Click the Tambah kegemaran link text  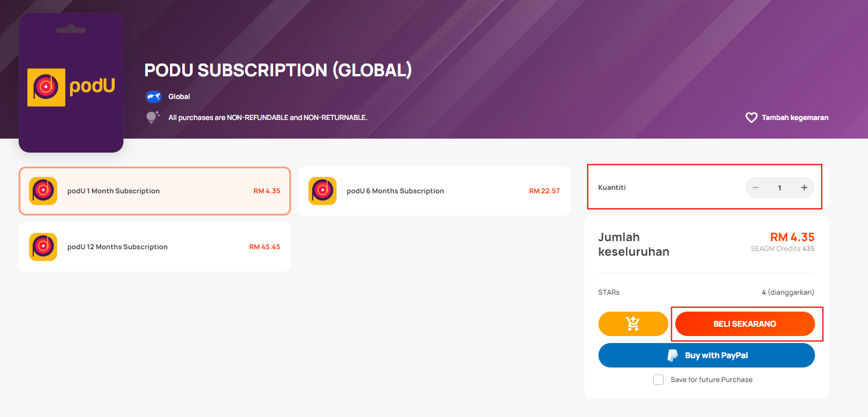pyautogui.click(x=795, y=118)
